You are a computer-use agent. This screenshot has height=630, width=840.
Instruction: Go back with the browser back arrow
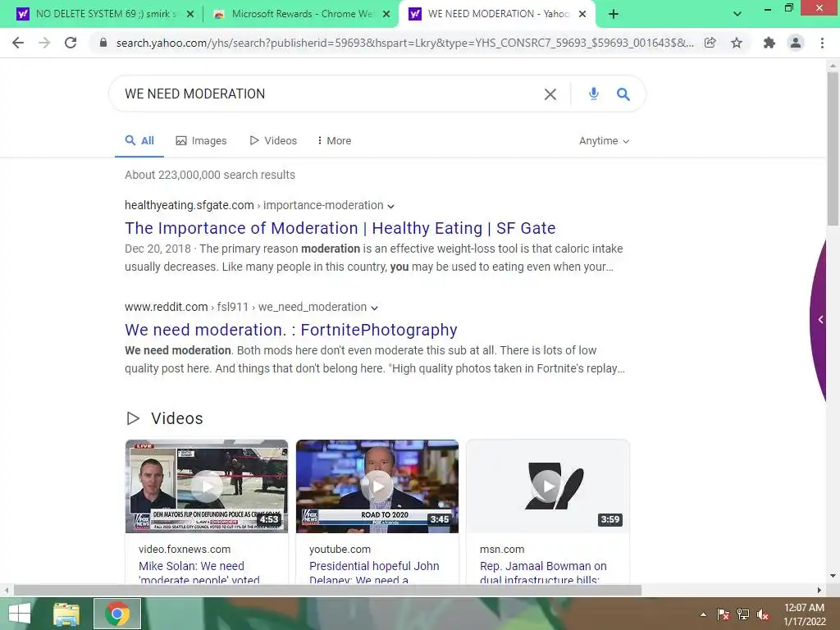[18, 43]
